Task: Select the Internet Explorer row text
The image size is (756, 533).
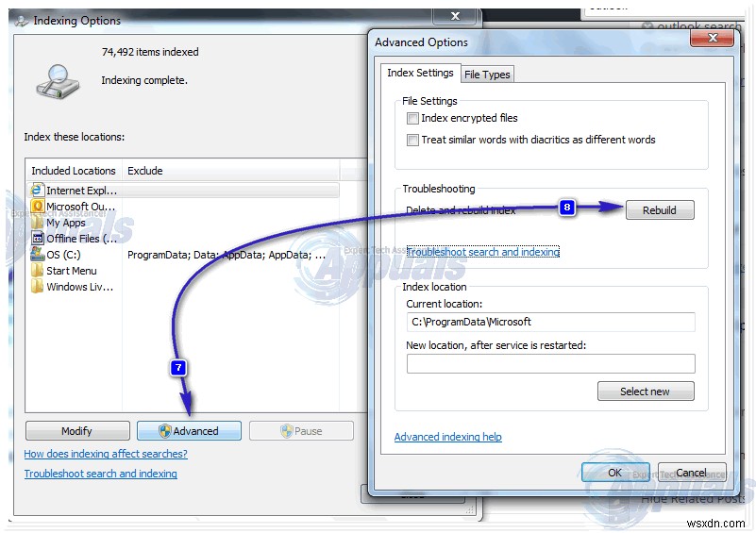Action: [x=81, y=191]
